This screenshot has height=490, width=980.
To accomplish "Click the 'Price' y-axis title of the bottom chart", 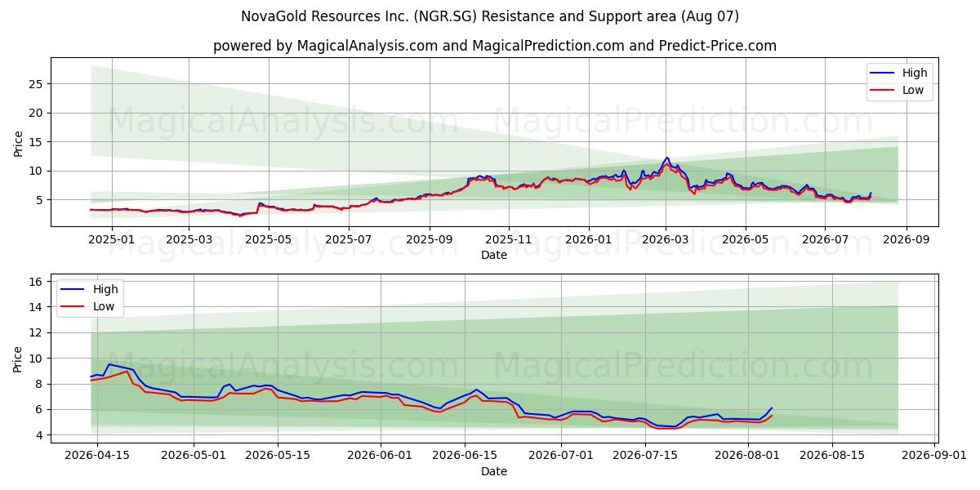I will [19, 359].
